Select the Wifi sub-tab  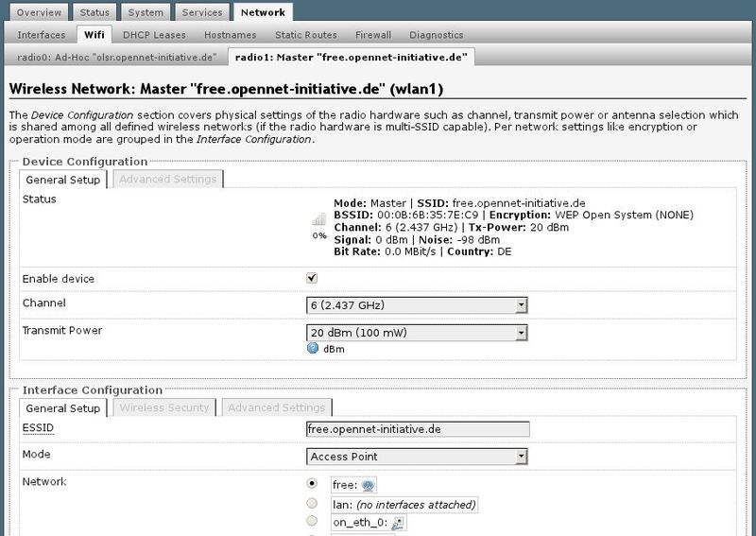pyautogui.click(x=94, y=35)
